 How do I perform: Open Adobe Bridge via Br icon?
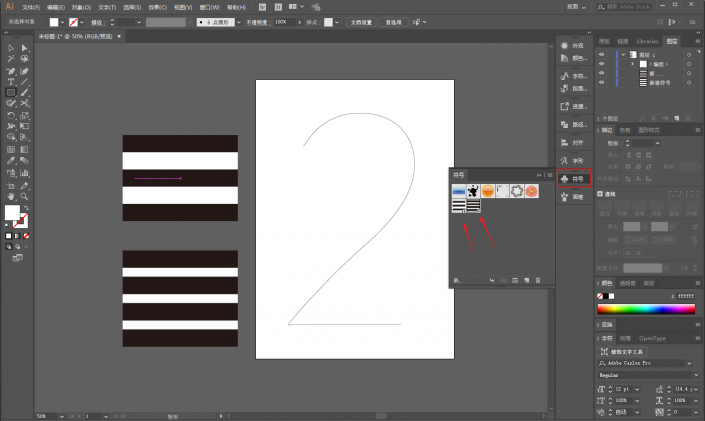(263, 7)
